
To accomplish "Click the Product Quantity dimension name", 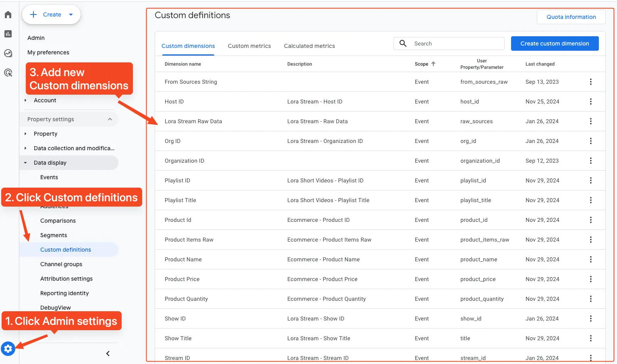I will [x=186, y=299].
